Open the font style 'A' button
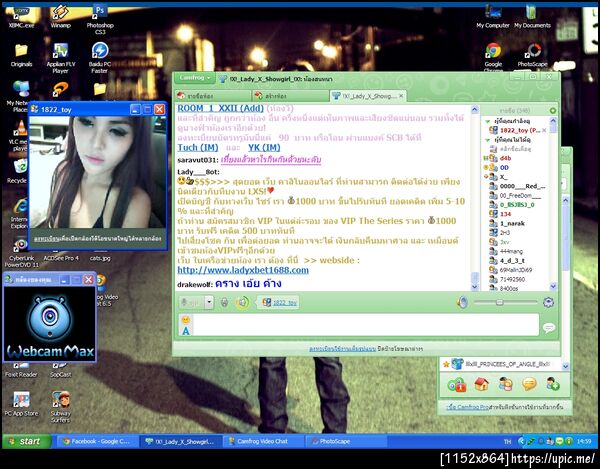Viewport: 600px width, 469px height. pyautogui.click(x=186, y=331)
